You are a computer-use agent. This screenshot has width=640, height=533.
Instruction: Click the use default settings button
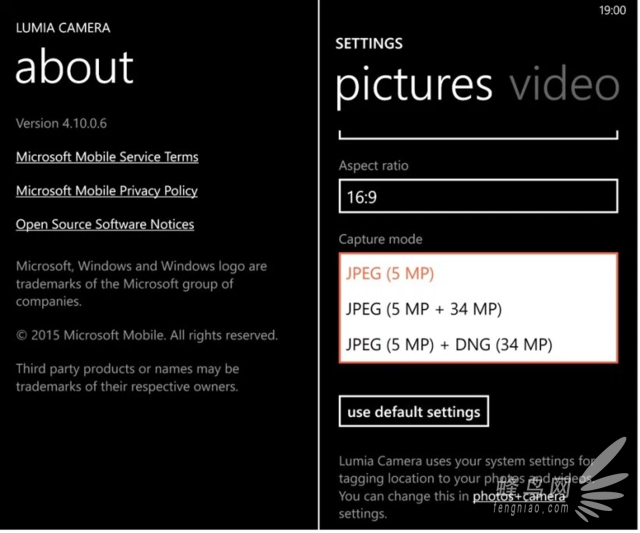coord(413,411)
